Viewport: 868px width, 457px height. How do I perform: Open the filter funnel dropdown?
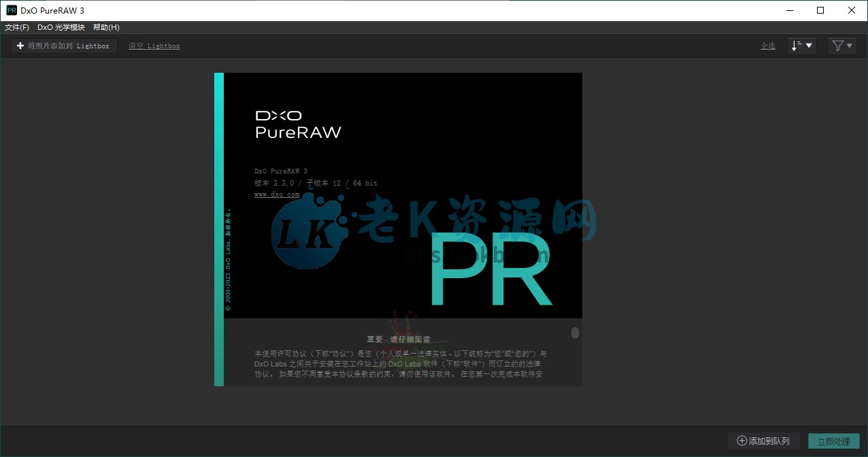click(842, 46)
